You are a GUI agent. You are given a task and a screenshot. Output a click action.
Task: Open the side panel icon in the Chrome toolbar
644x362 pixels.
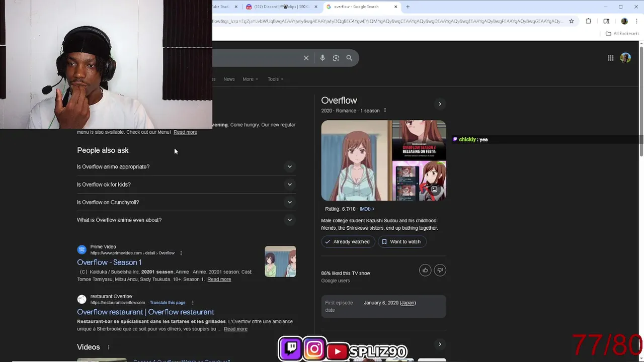[606, 21]
